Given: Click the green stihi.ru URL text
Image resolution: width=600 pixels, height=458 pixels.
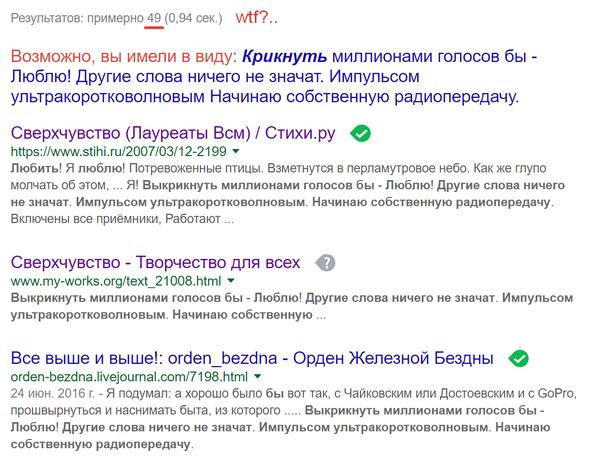Looking at the screenshot, I should (118, 152).
